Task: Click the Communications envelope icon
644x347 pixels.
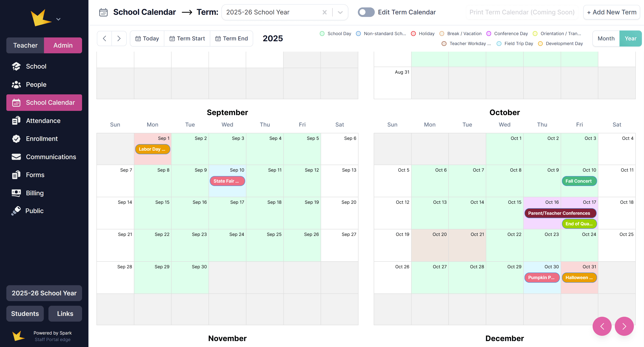Action: [16, 157]
